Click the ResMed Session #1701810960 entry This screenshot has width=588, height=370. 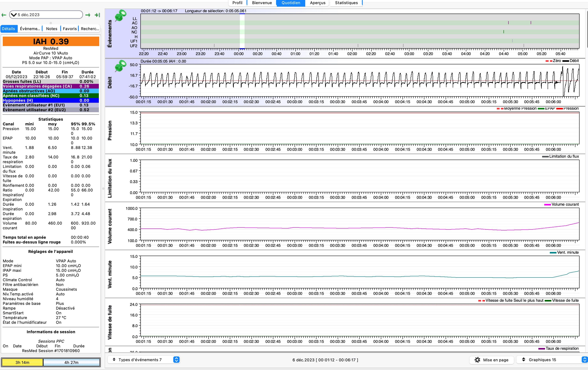51,351
